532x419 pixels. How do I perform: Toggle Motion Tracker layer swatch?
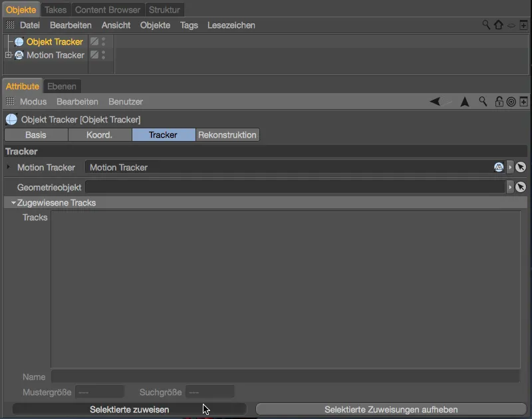(x=94, y=55)
